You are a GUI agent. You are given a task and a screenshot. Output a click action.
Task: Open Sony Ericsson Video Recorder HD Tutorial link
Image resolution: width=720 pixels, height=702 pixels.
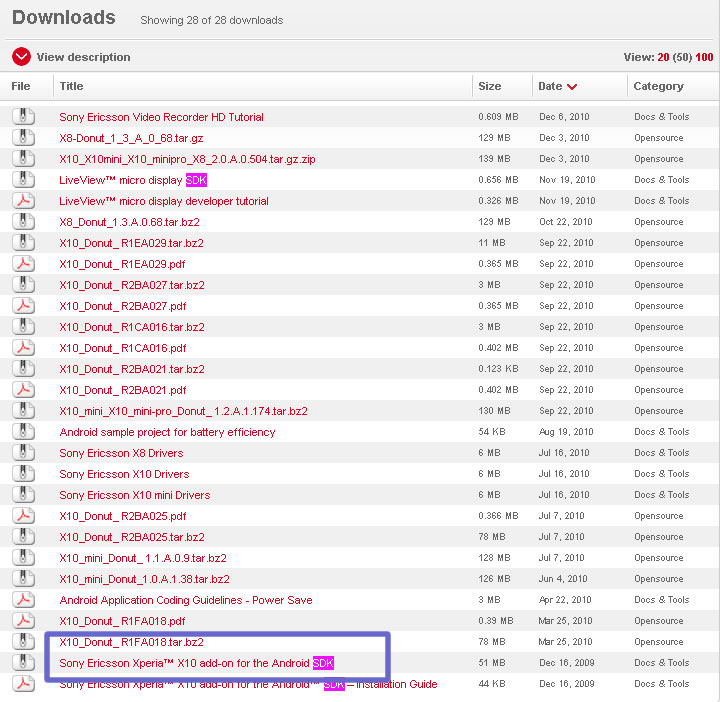pos(162,117)
